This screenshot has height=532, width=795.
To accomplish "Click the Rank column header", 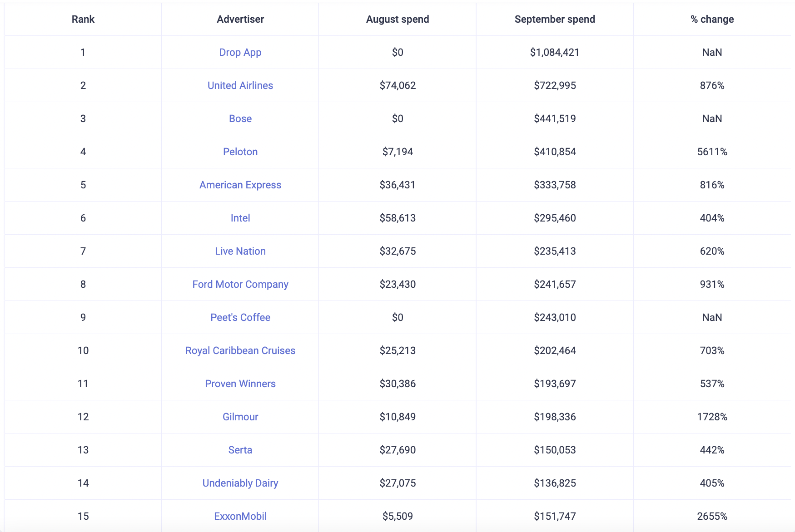I will 83,19.
